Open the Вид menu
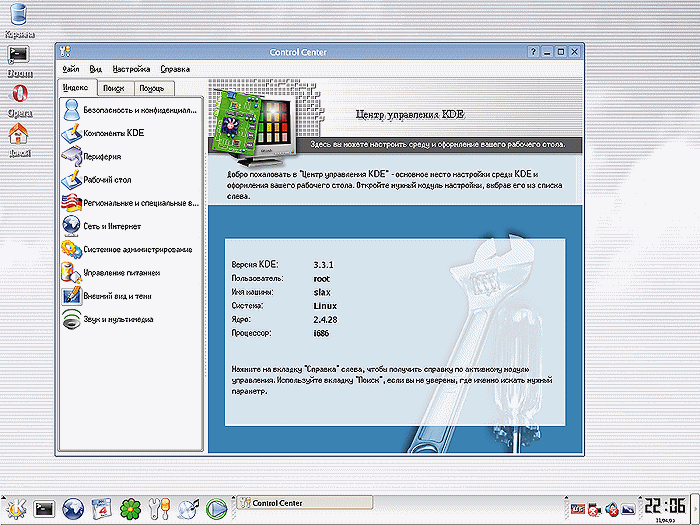 96,69
